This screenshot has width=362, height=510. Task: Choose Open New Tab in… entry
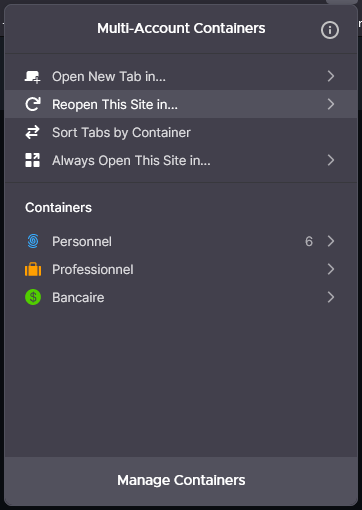coord(181,76)
